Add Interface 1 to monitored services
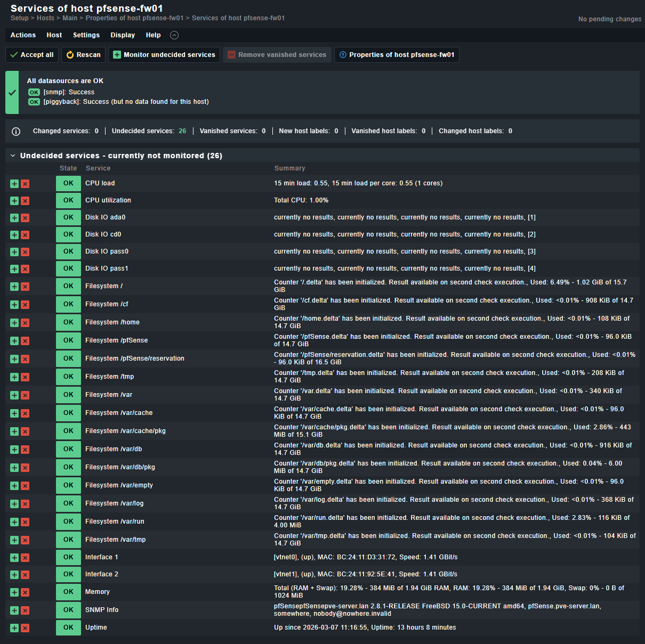The height and width of the screenshot is (644, 645). pyautogui.click(x=14, y=558)
